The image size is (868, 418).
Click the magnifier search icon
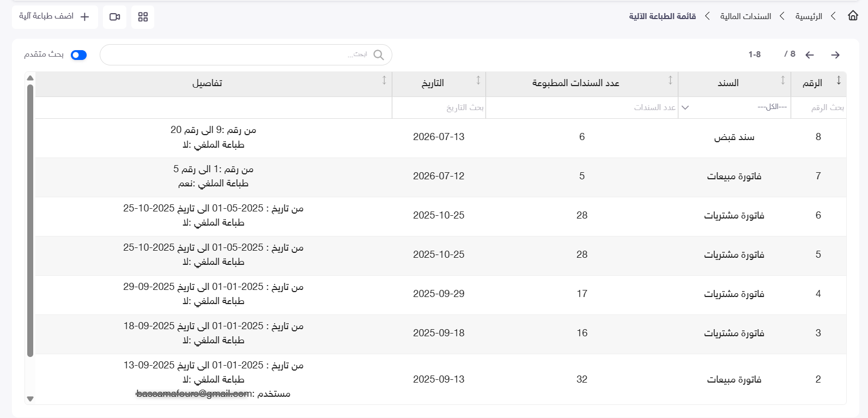(x=379, y=55)
